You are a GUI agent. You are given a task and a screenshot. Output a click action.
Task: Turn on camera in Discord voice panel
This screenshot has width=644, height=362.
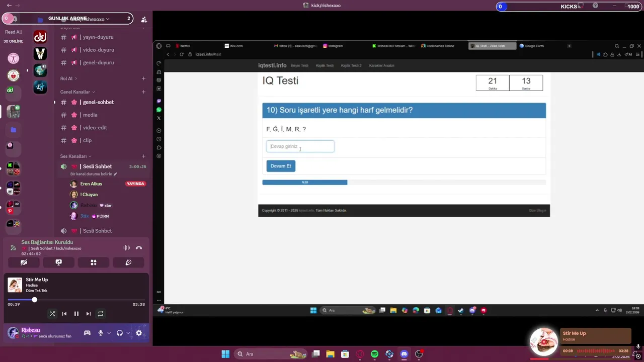coord(24,262)
